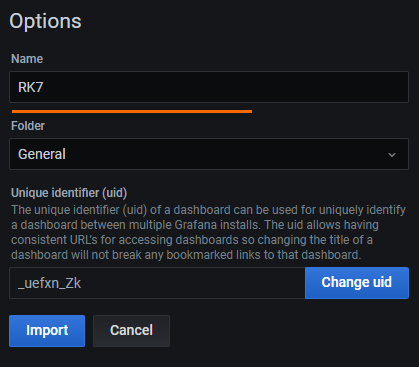
Task: Click the Import button
Action: coord(47,331)
